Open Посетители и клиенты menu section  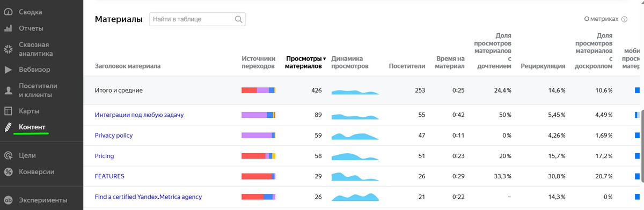point(38,91)
